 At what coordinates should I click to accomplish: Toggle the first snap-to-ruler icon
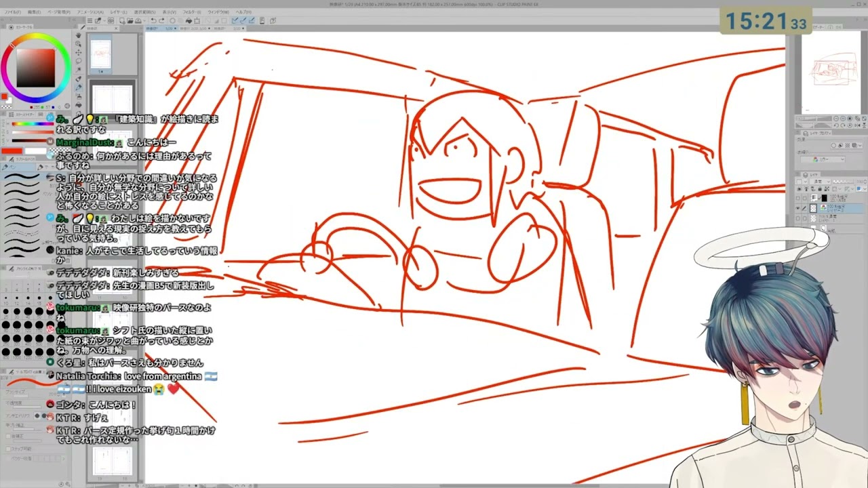coord(234,20)
